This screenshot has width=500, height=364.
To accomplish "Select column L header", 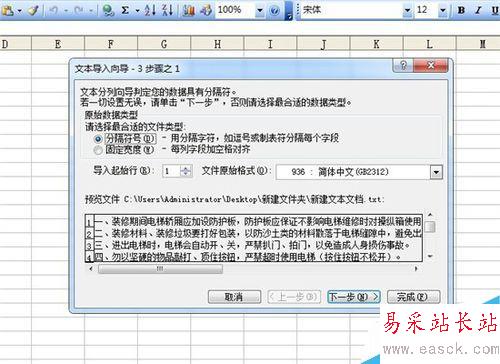I will tap(429, 44).
